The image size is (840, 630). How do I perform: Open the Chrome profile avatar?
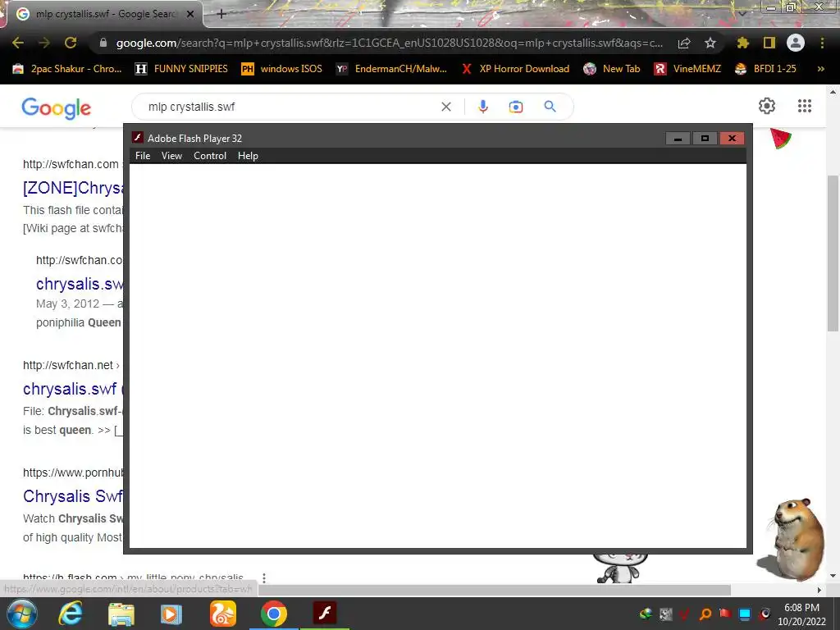click(796, 43)
